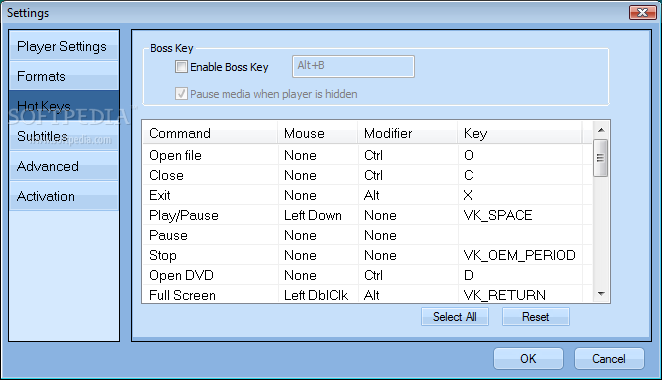Viewport: 662px width, 380px height.
Task: Click the Alt+B boss key input field
Action: click(353, 66)
